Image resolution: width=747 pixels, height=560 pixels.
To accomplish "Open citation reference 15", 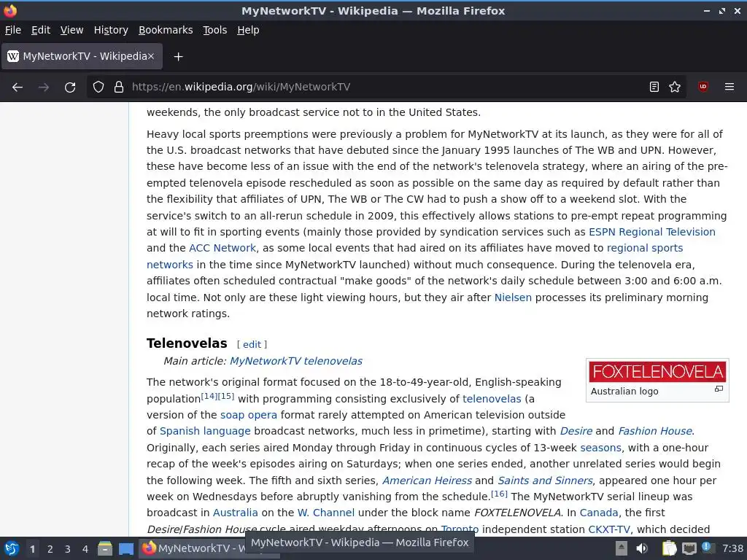I will pyautogui.click(x=226, y=396).
